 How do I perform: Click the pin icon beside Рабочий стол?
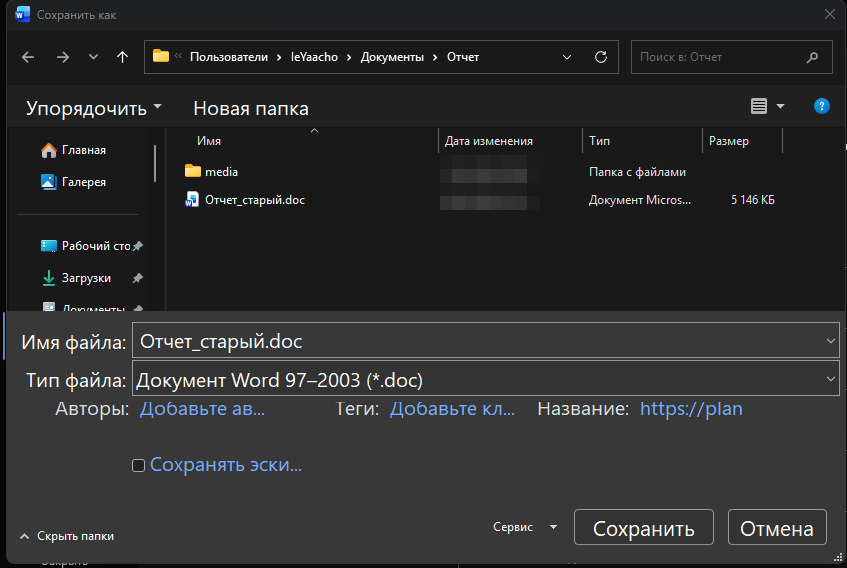[x=138, y=246]
